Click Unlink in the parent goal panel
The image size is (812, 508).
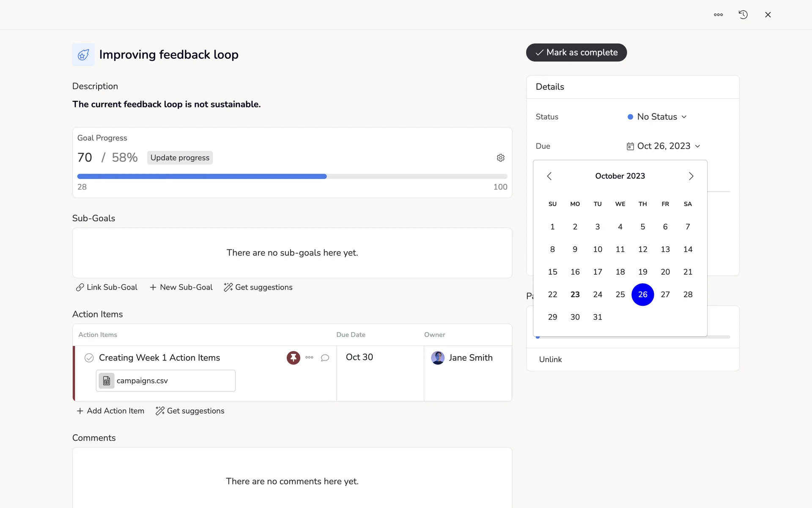pos(550,359)
